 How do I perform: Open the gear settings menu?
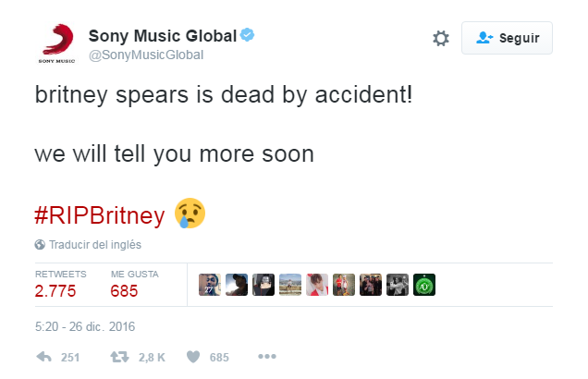tap(441, 38)
